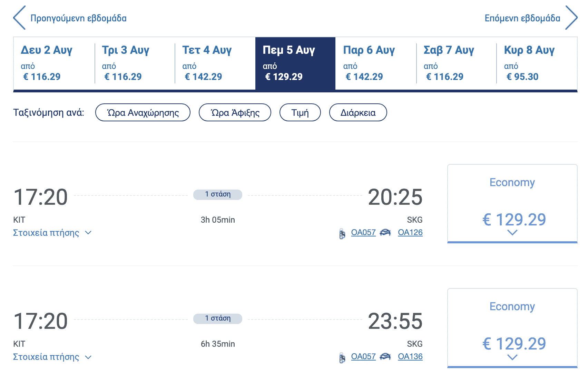Screen dimensions: 588x375
Task: Expand first Economy fare chevron
Action: pyautogui.click(x=512, y=233)
